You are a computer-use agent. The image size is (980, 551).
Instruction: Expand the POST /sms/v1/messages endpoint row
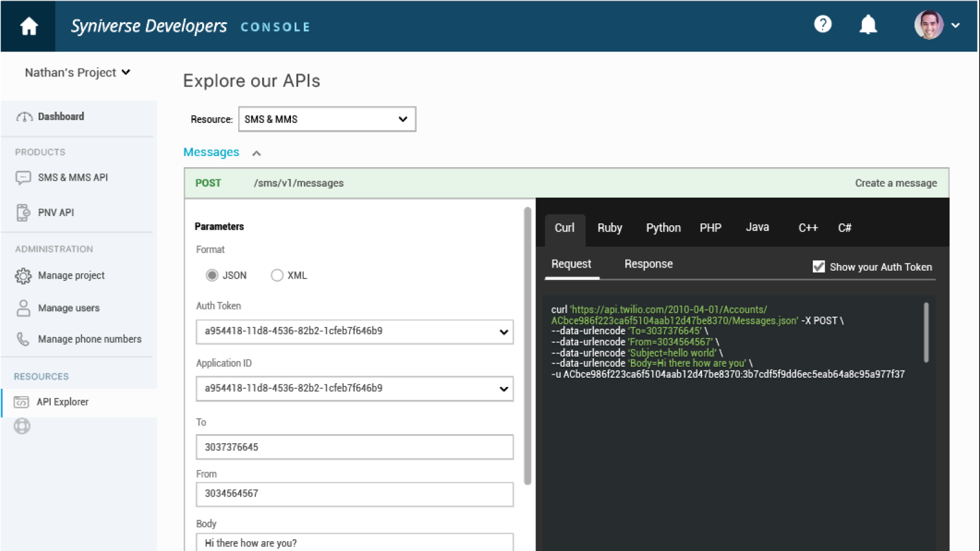tap(567, 183)
